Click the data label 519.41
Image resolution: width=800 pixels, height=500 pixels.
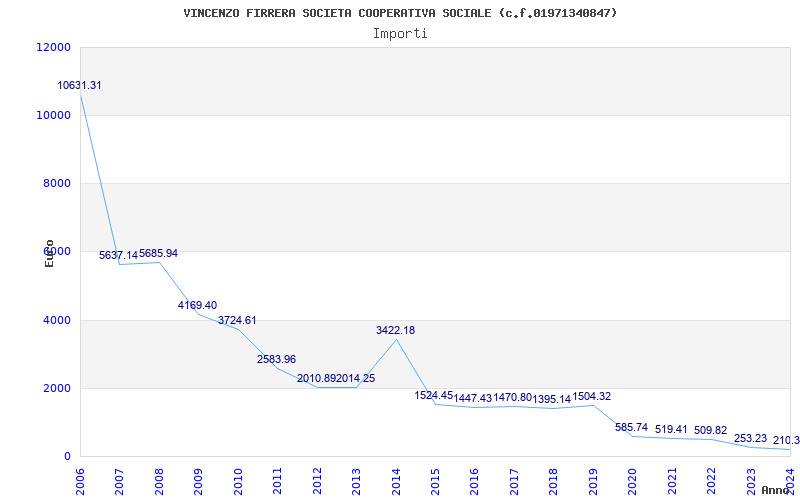(671, 430)
